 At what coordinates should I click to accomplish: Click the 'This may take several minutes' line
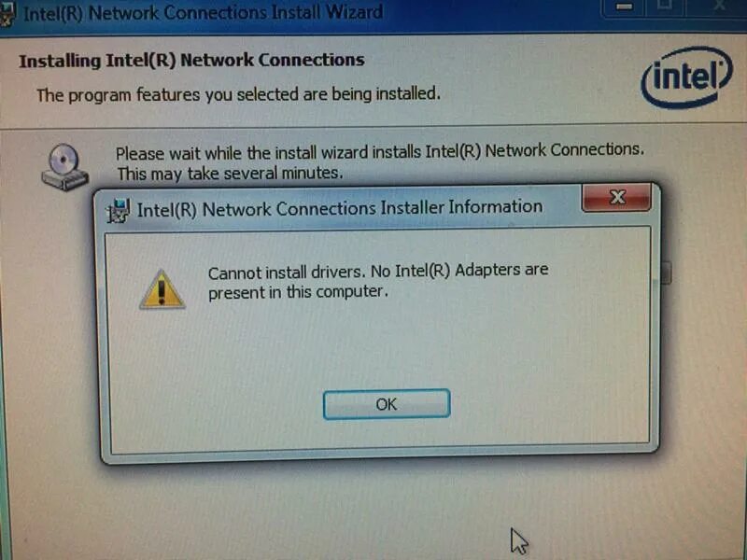[x=230, y=173]
